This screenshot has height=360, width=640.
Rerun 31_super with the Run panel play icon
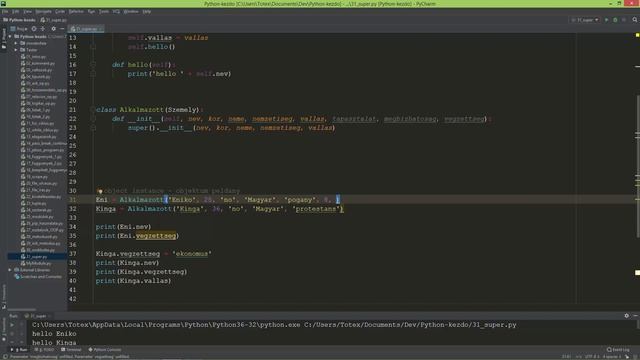(x=12, y=325)
